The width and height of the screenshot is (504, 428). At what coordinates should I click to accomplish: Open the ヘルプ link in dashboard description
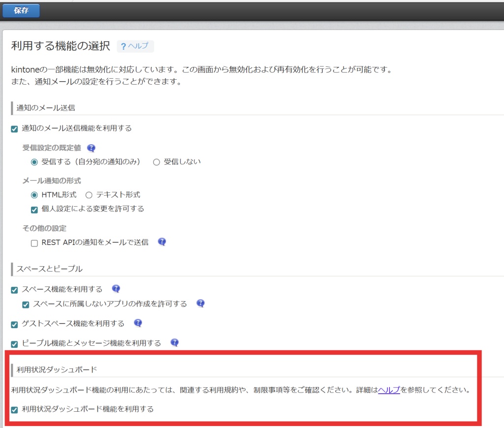point(389,390)
